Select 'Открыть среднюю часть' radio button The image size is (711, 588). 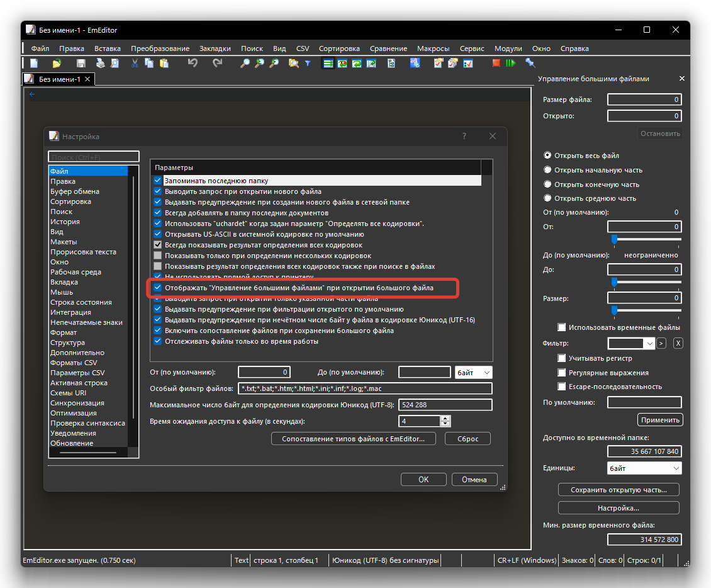pos(547,198)
